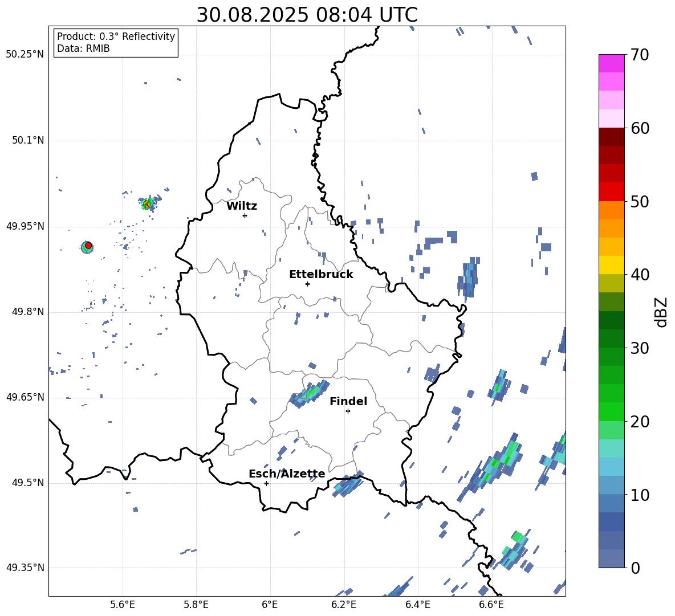675x616 pixels.
Task: Pick the olive swatch just below 40
Action: pos(611,283)
